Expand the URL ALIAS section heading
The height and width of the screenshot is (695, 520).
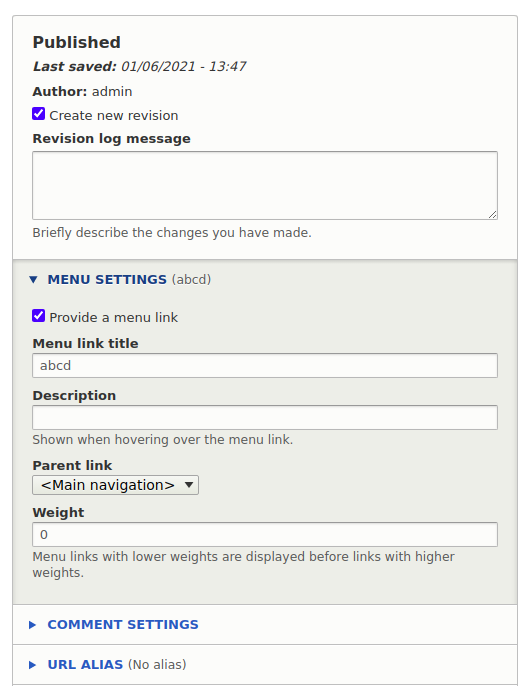coord(85,664)
